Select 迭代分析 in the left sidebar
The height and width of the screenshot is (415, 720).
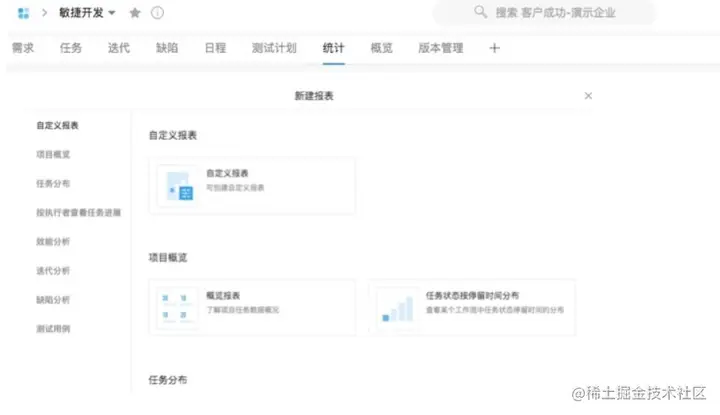53,271
